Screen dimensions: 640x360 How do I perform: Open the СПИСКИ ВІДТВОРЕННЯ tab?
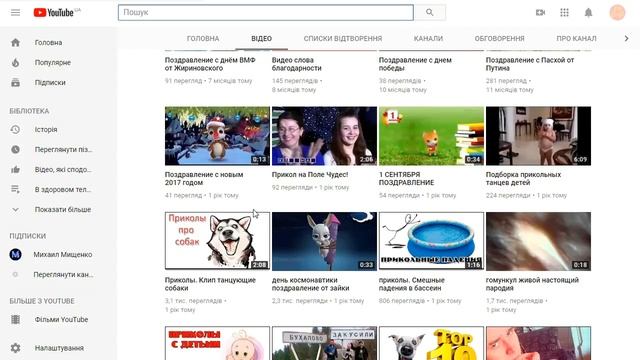[343, 38]
